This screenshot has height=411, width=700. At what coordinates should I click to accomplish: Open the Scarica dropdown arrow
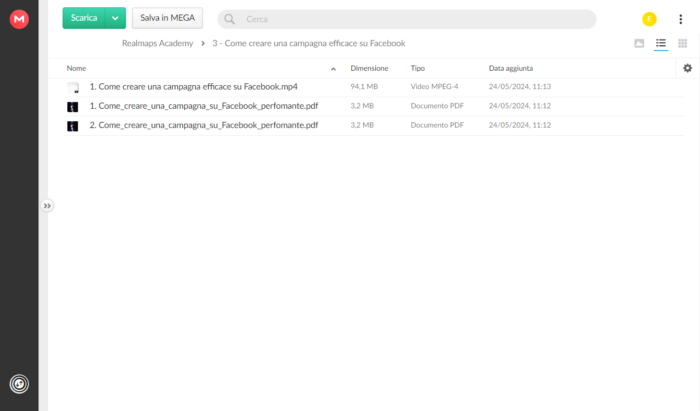coord(115,18)
